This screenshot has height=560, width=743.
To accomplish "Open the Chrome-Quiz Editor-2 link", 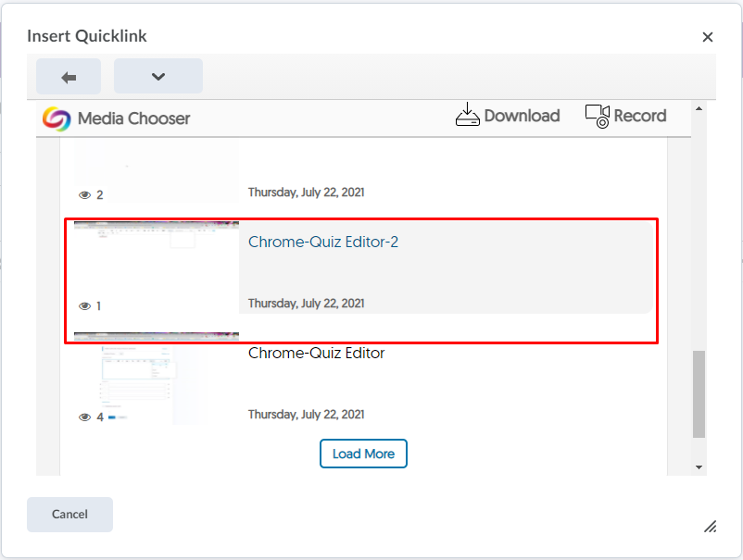I will click(322, 243).
